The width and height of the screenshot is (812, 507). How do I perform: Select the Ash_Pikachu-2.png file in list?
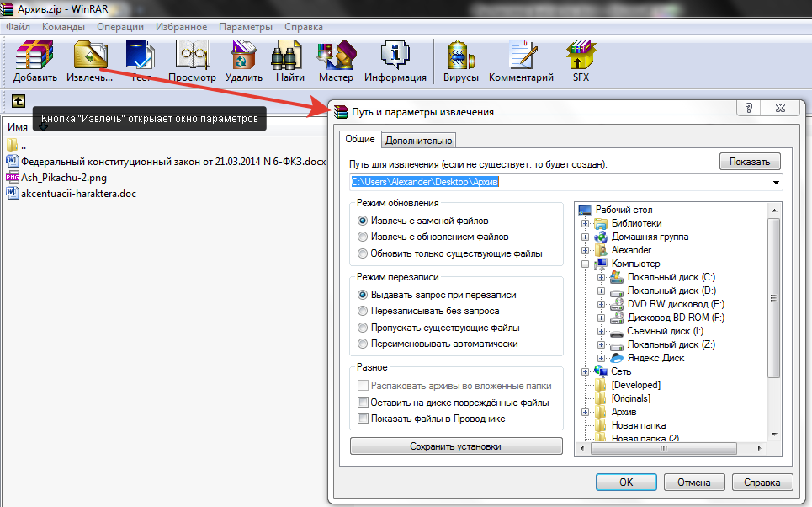coord(64,178)
